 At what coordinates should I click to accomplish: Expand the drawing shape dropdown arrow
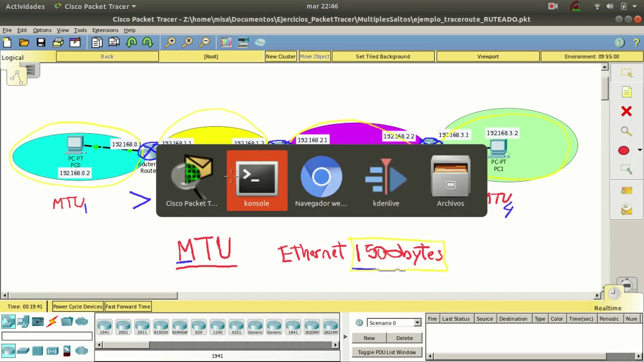639,150
